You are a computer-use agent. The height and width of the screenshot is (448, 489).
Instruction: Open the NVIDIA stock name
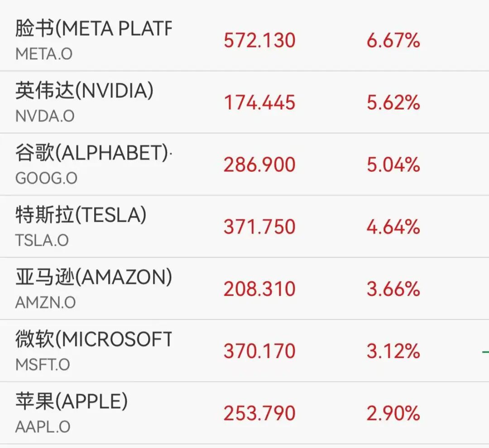click(x=84, y=91)
